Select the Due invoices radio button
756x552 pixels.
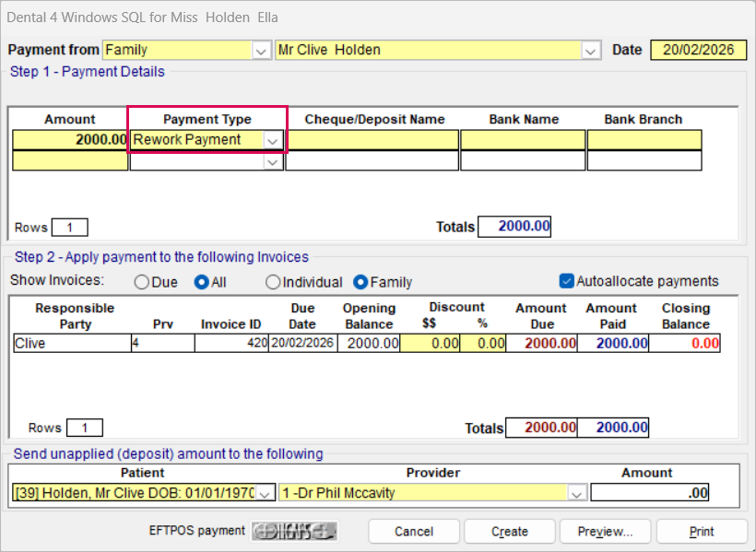(x=142, y=282)
